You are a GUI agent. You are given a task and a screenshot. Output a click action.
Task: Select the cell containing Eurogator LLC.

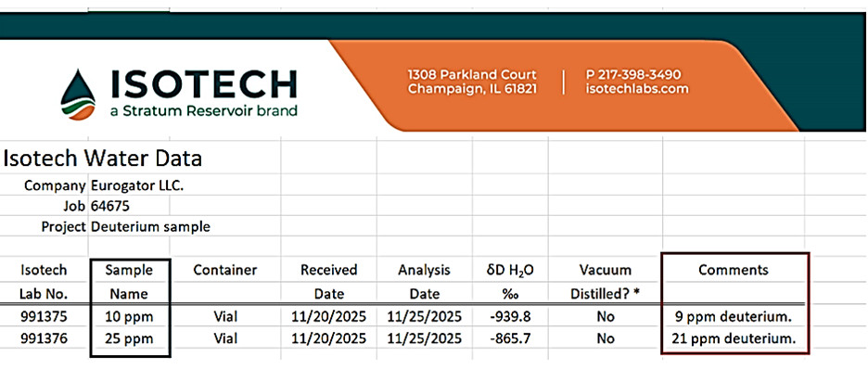[137, 185]
